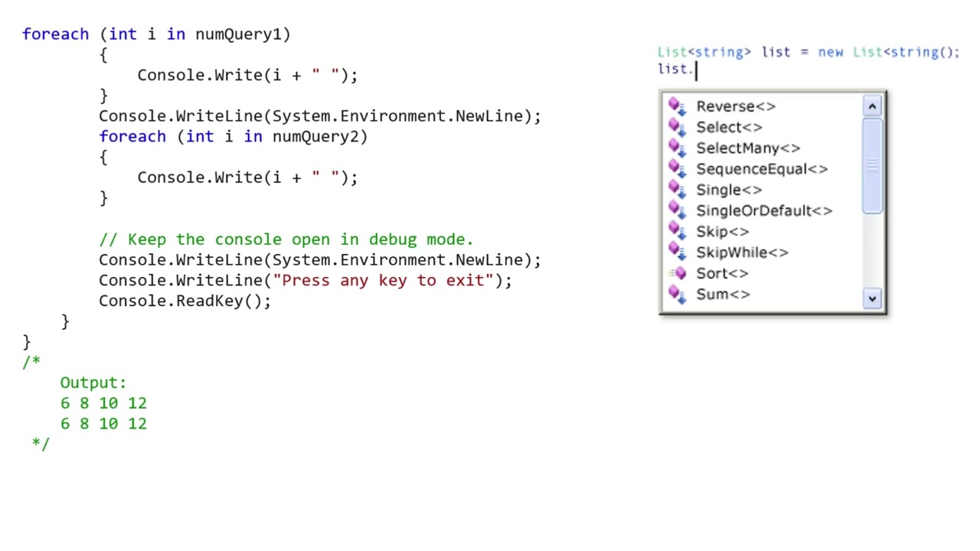Click the 'Output:' comment text
The image size is (980, 551).
tap(93, 383)
